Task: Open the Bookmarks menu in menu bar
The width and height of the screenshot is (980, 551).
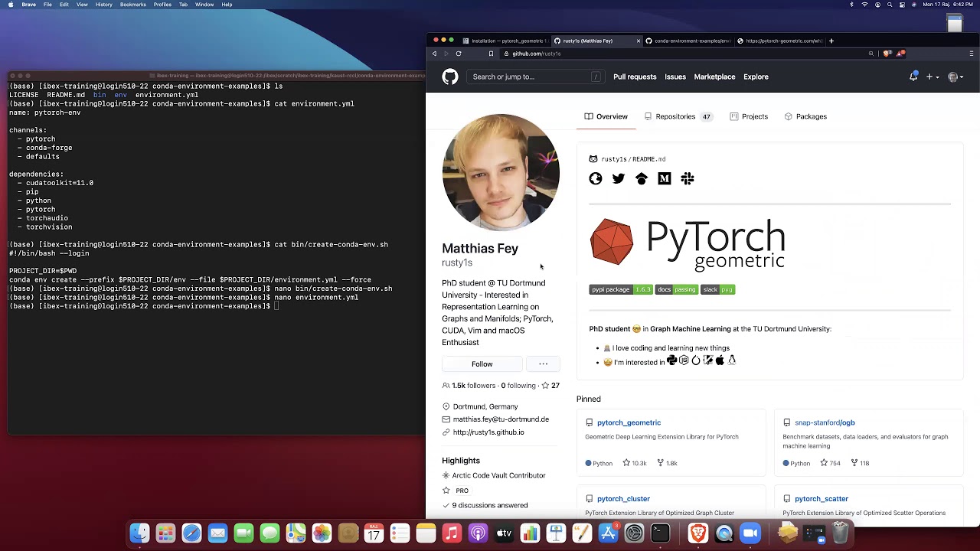Action: coord(132,5)
